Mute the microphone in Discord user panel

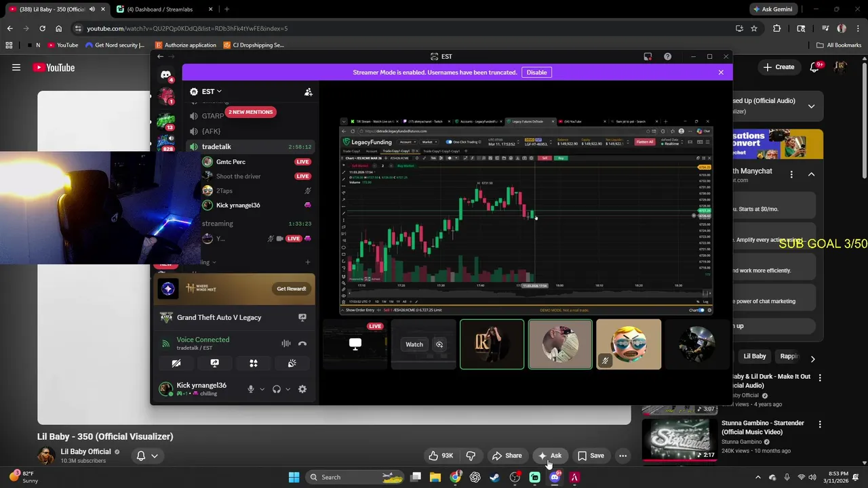pyautogui.click(x=251, y=389)
